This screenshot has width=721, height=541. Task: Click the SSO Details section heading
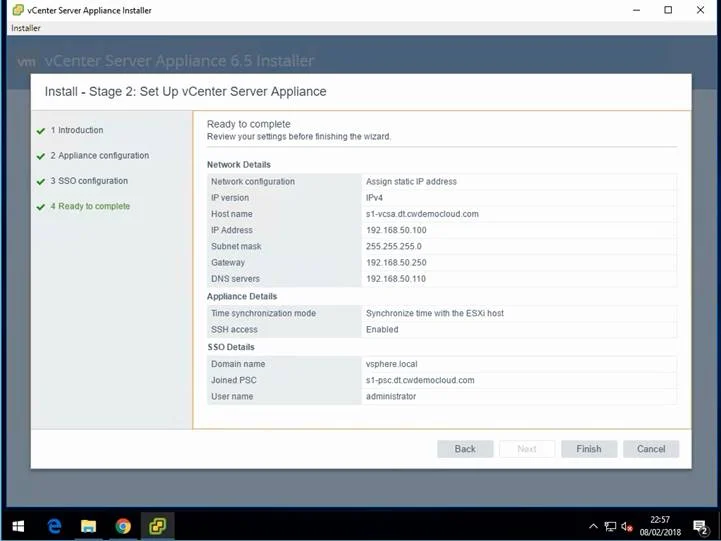pyautogui.click(x=231, y=347)
